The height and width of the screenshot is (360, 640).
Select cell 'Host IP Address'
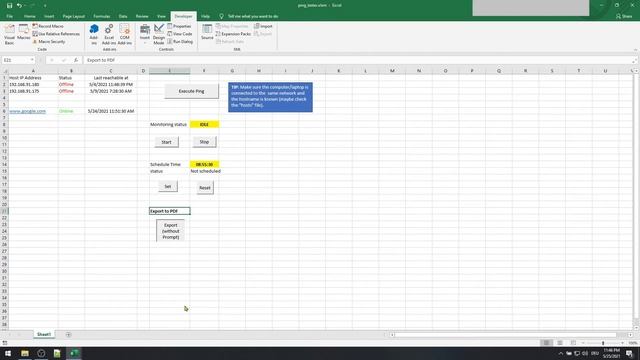tap(33, 78)
